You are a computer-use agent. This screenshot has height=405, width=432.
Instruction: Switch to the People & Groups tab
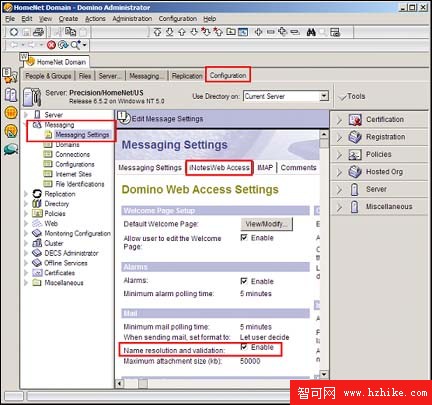[x=48, y=76]
